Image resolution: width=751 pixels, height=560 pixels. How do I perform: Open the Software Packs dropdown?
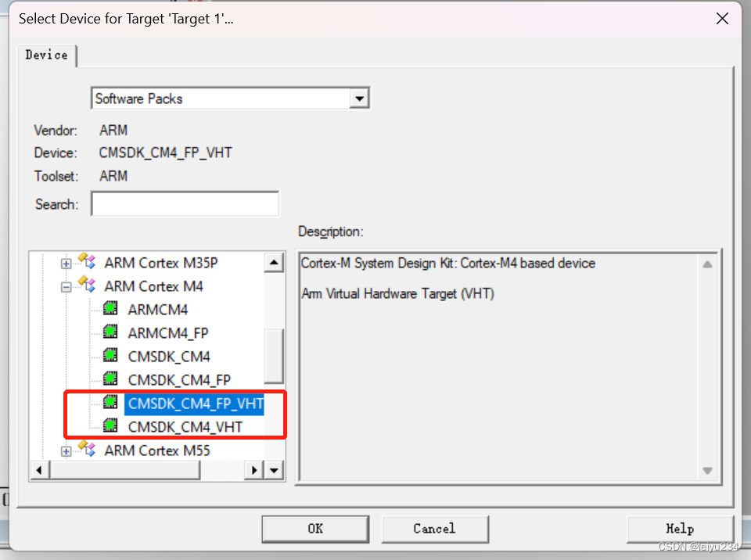[360, 98]
